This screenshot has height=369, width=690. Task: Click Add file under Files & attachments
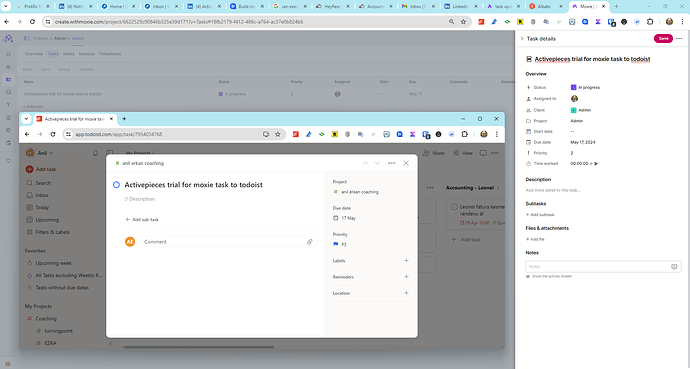click(x=535, y=239)
